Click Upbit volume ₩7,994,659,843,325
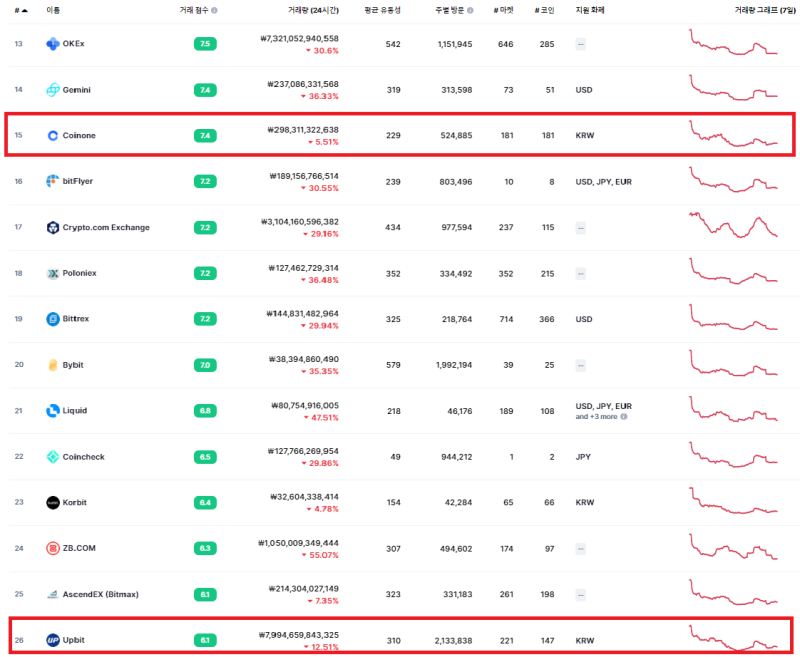Screen dimensions: 800x657 tap(299, 635)
